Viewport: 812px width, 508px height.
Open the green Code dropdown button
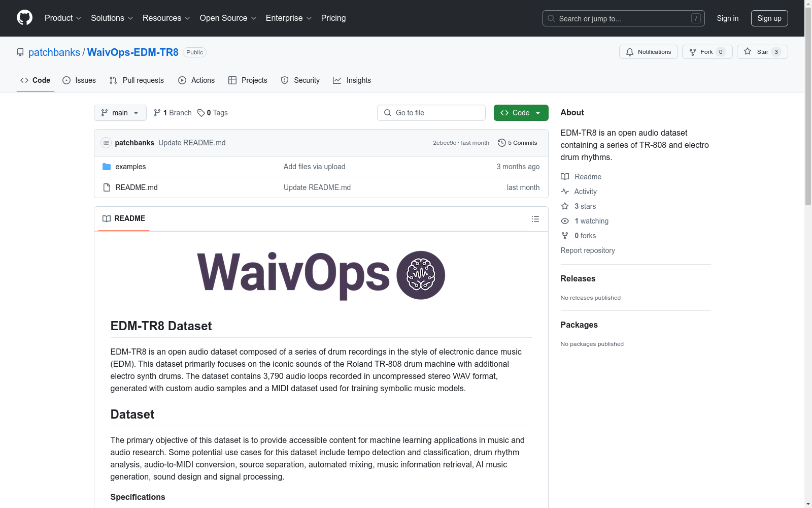(x=521, y=113)
